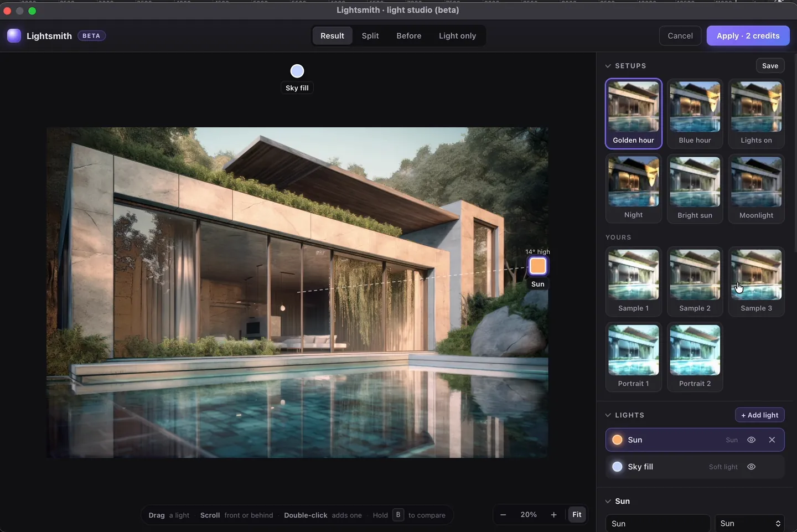This screenshot has width=797, height=532.
Task: Apply the Lights on setup
Action: coord(757,113)
